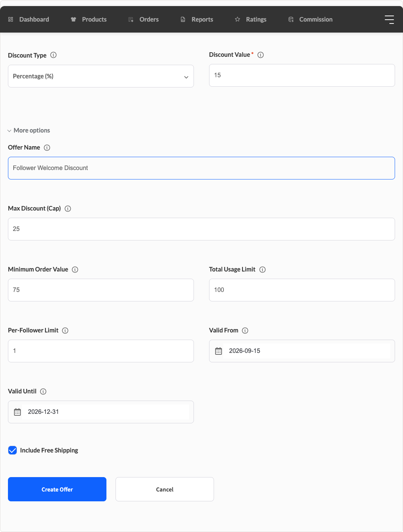The image size is (403, 532).
Task: Click the Max Discount (Cap) input field
Action: click(x=202, y=229)
